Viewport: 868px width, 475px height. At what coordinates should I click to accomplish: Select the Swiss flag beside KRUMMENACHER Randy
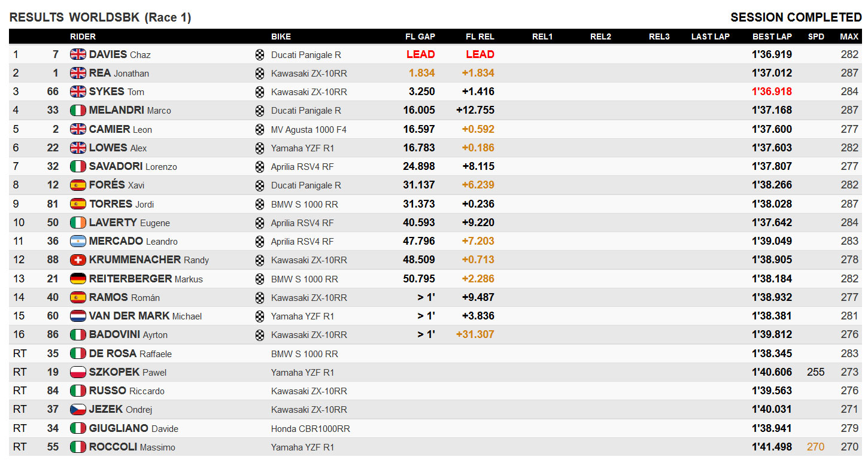[x=78, y=260]
